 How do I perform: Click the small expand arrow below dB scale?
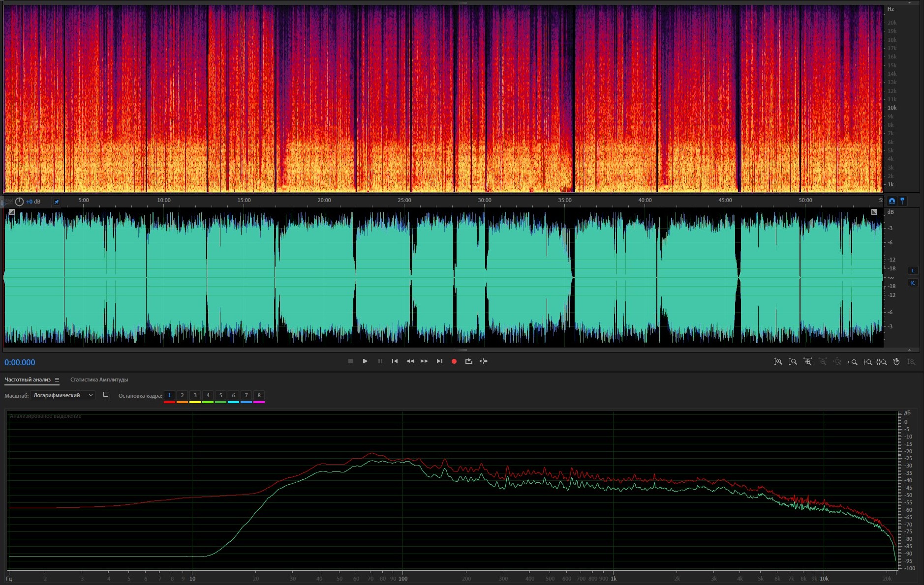tap(909, 350)
